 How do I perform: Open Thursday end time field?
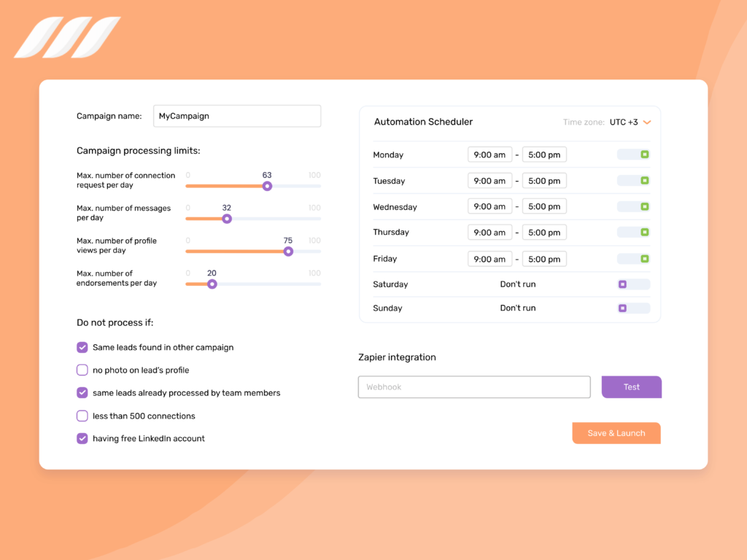tap(544, 233)
